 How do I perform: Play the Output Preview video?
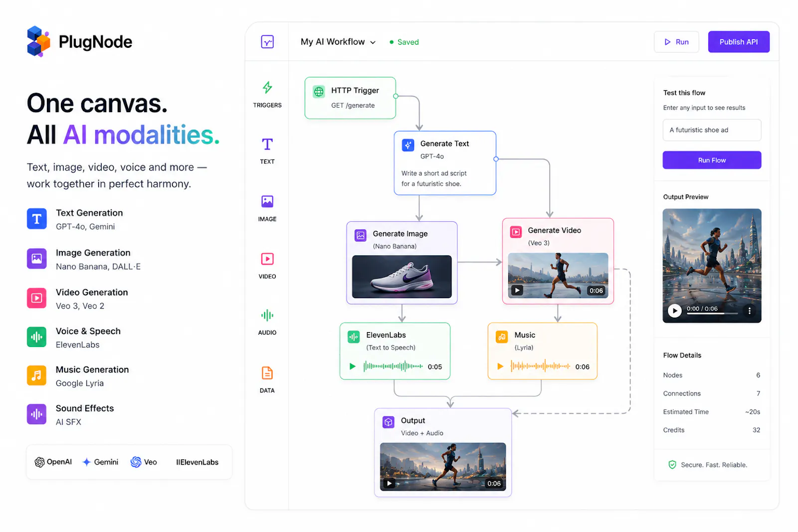coord(675,311)
